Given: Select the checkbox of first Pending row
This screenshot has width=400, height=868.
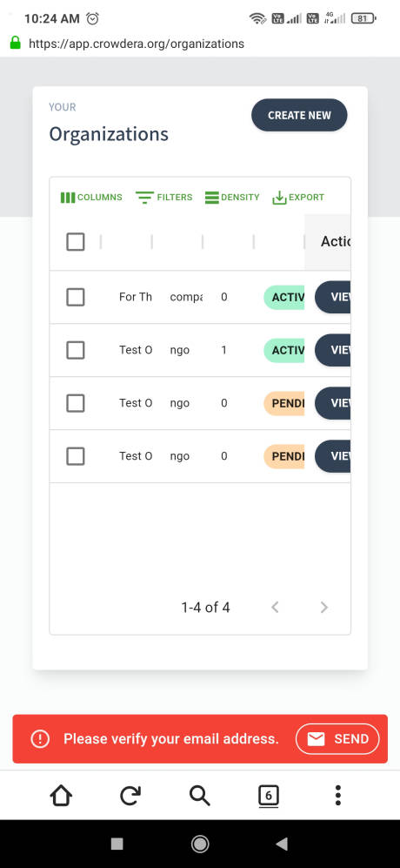Looking at the screenshot, I should [x=76, y=403].
